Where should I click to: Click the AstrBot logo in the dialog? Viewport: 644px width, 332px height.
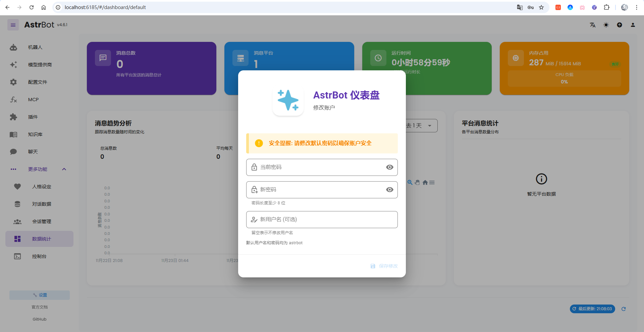pos(288,100)
